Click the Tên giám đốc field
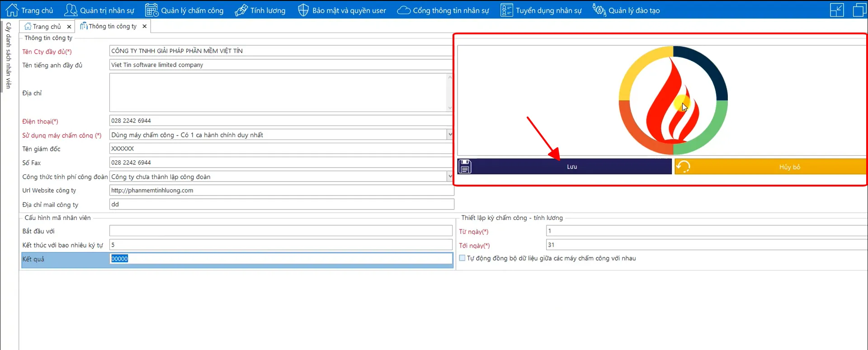 [x=281, y=149]
